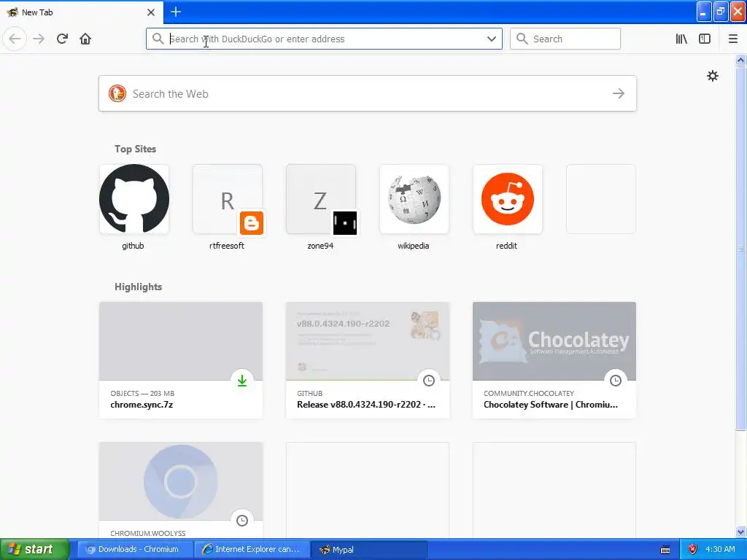Click the zone94 label text

point(320,246)
